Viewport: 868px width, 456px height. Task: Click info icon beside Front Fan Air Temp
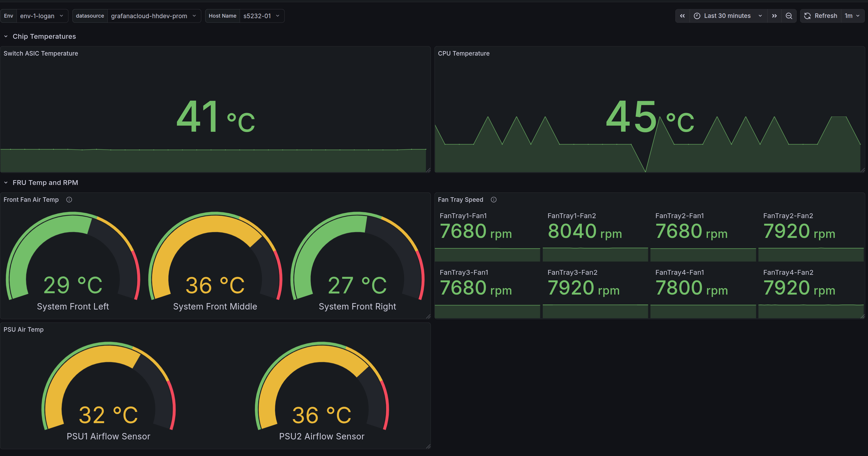click(69, 199)
